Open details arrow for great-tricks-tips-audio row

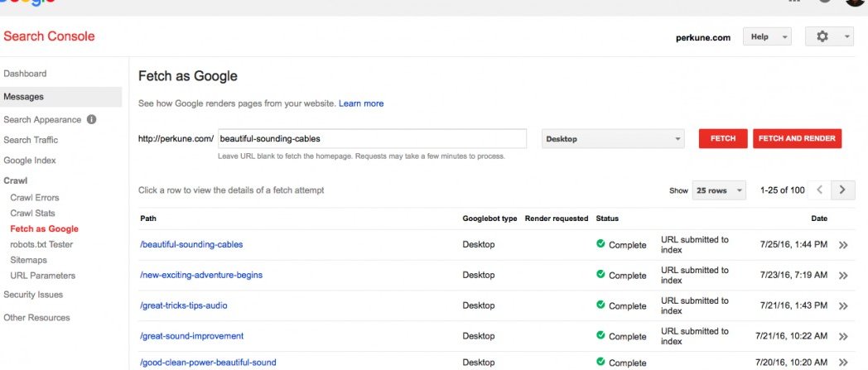(x=843, y=305)
